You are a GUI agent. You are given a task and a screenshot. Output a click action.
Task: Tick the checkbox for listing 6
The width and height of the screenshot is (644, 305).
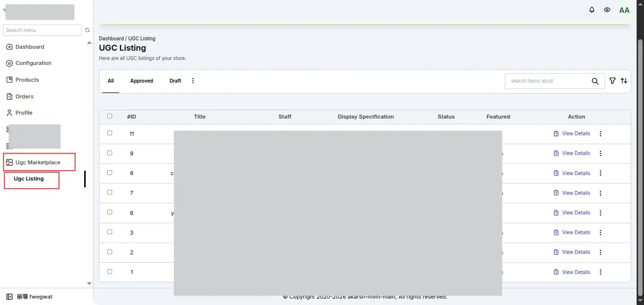110,212
